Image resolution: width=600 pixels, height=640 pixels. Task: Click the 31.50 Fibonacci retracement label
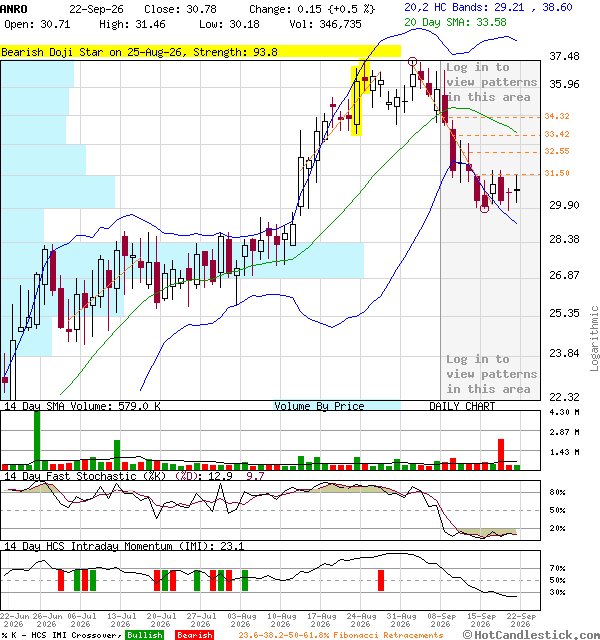(557, 173)
